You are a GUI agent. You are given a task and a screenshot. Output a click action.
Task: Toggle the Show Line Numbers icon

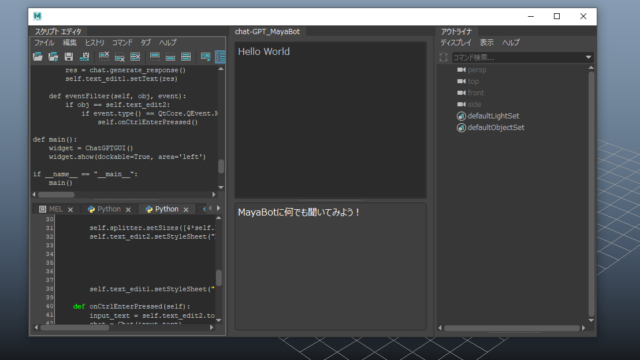click(x=220, y=57)
